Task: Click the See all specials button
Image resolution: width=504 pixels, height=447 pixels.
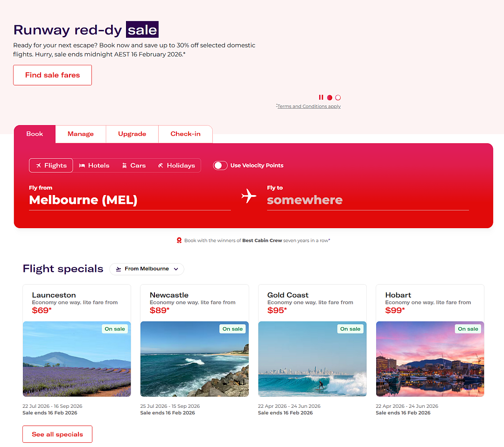Action: (x=57, y=434)
